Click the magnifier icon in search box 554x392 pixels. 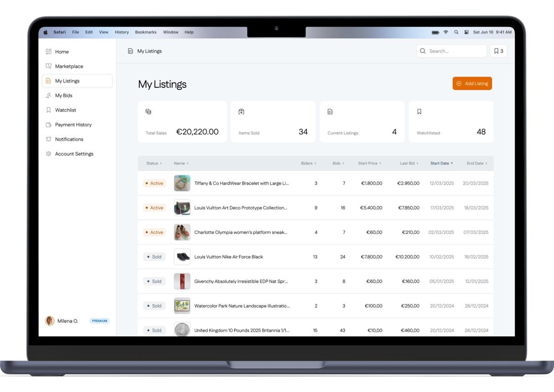pos(423,51)
